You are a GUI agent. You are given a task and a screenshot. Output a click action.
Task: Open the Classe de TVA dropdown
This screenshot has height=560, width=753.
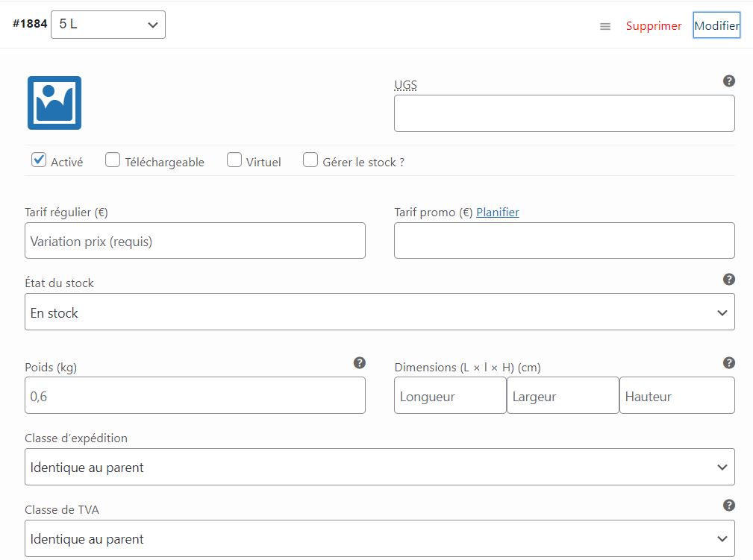coord(379,538)
